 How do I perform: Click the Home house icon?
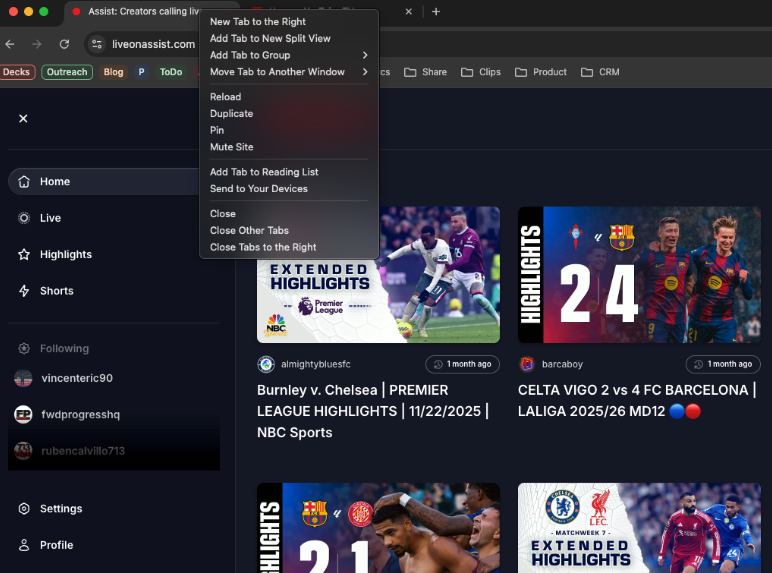point(24,182)
